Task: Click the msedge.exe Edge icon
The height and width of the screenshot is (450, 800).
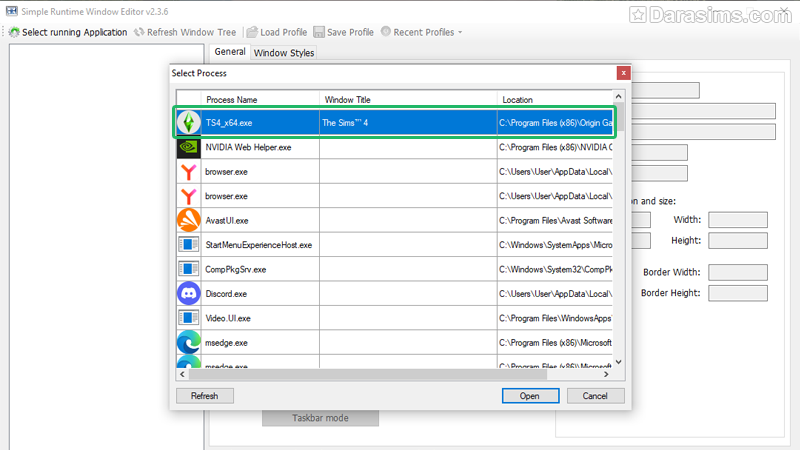Action: 188,342
